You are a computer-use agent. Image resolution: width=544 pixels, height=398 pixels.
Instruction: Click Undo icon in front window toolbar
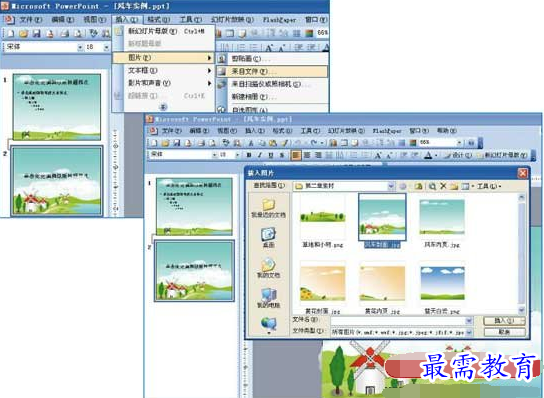coord(298,143)
